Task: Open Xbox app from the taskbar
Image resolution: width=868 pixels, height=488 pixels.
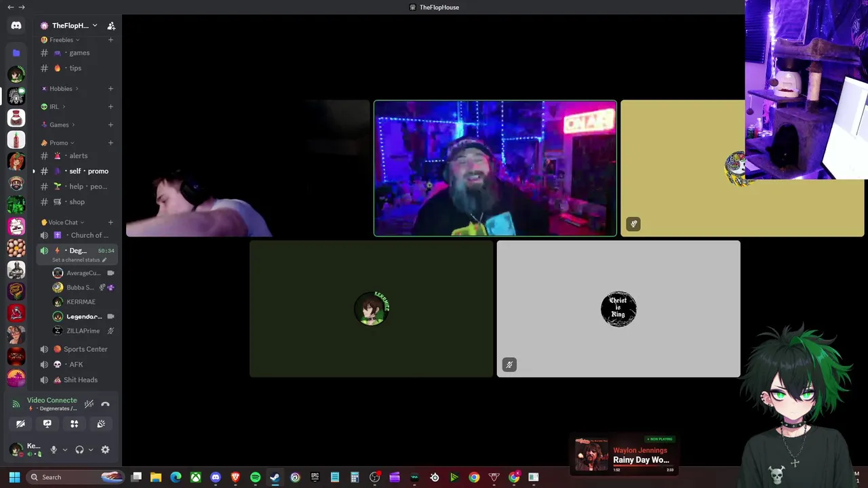Action: pyautogui.click(x=195, y=477)
